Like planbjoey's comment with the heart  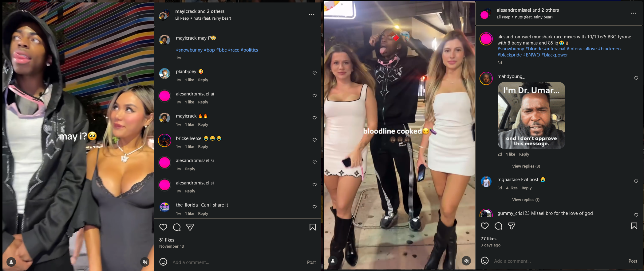[x=314, y=73]
